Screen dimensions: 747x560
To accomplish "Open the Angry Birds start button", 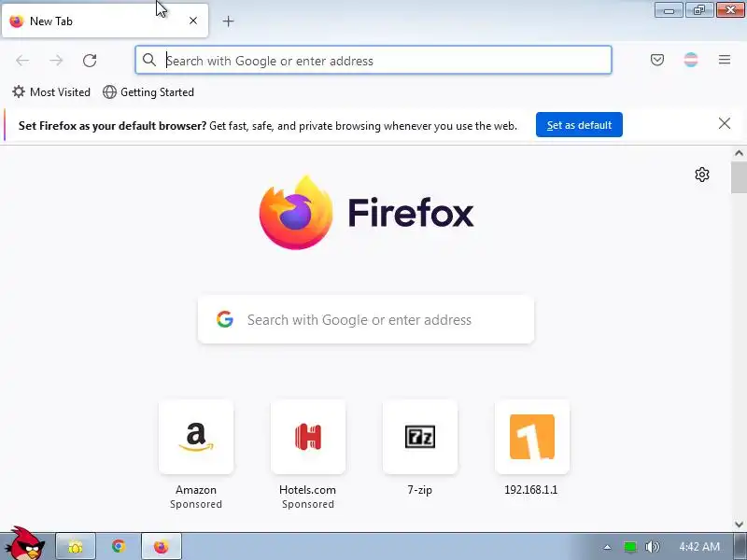I will tap(26, 544).
